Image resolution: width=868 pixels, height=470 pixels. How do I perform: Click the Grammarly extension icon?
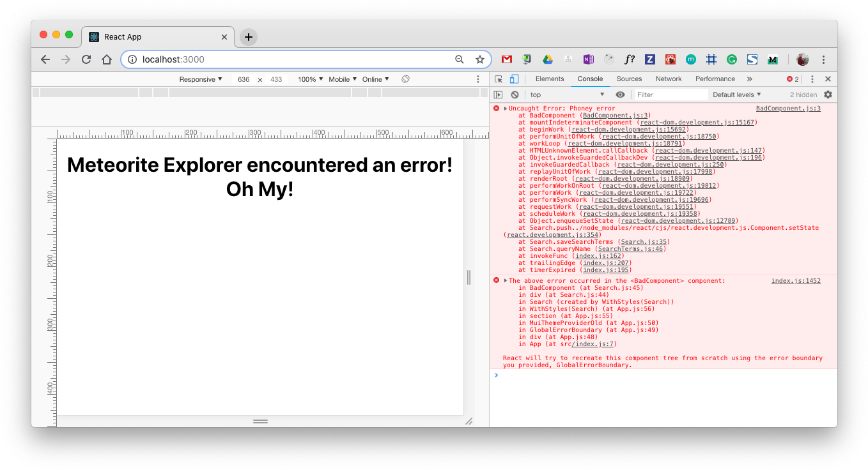[732, 59]
